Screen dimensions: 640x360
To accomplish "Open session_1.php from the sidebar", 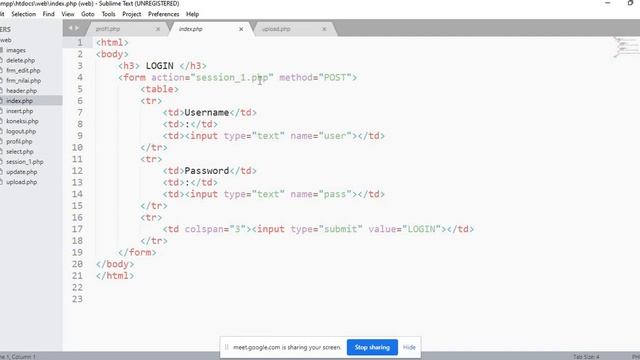I will [24, 162].
